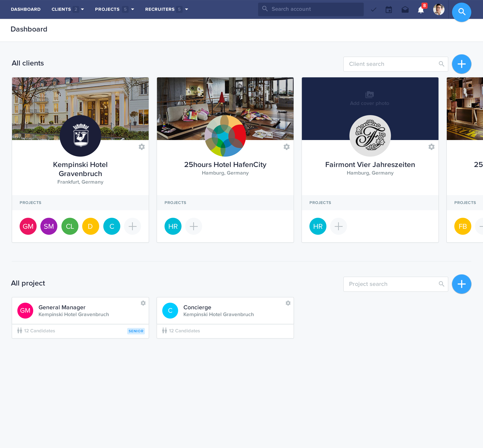Open HR project bubble in Fairmont card
483x448 pixels.
coord(318,226)
